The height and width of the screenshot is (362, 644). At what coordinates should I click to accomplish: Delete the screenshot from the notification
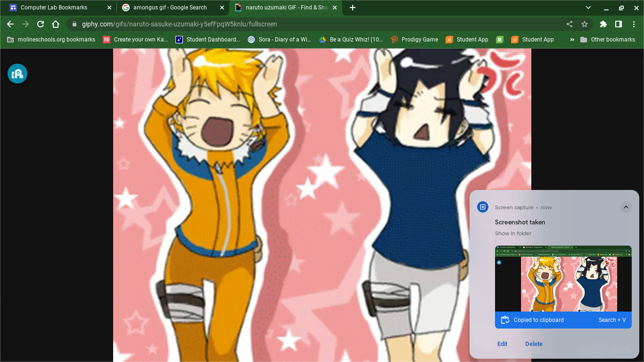[x=534, y=344]
